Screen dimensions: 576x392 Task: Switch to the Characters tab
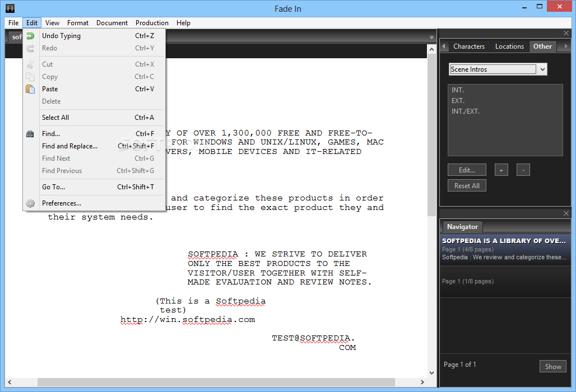[469, 46]
